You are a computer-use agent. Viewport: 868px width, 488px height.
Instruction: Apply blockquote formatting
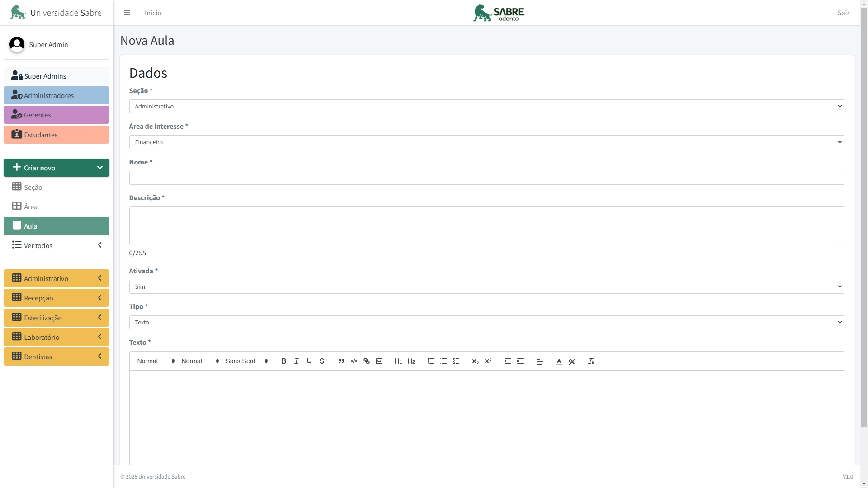341,361
